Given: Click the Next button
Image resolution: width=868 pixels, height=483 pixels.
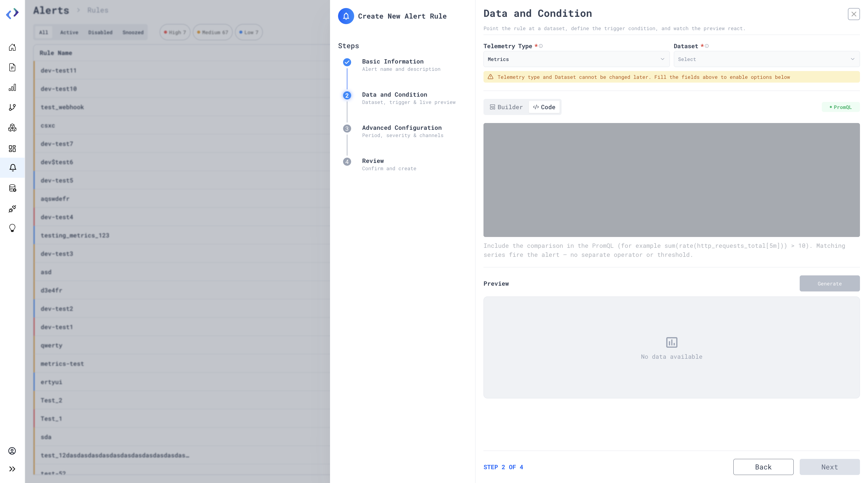Looking at the screenshot, I should (830, 467).
